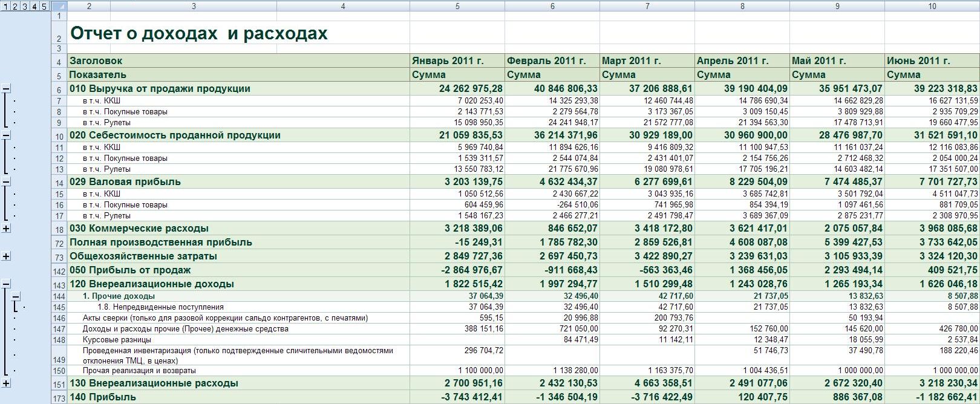Expand the 130 Внереализационные расходы group
Screen dimensions: 980x404
point(6,383)
